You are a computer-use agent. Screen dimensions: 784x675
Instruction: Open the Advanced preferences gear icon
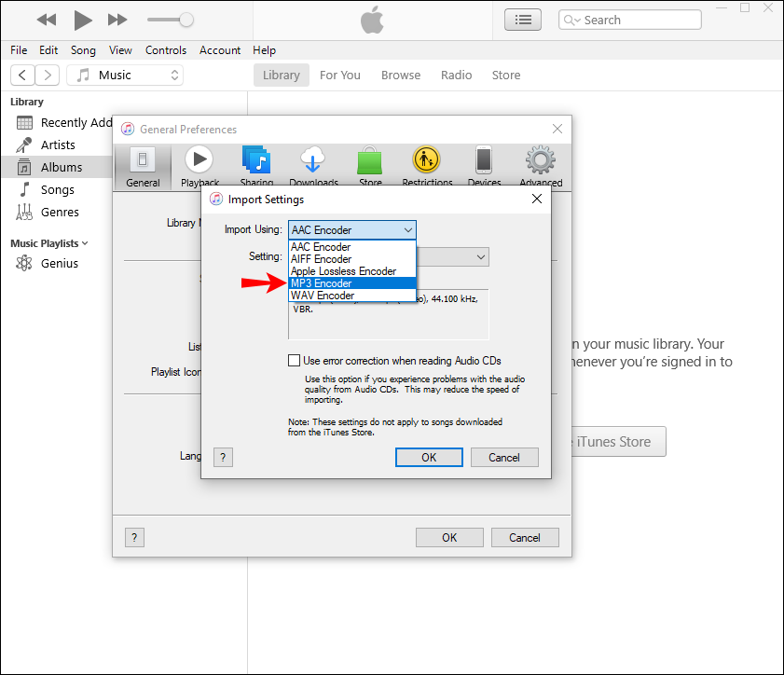coord(541,167)
